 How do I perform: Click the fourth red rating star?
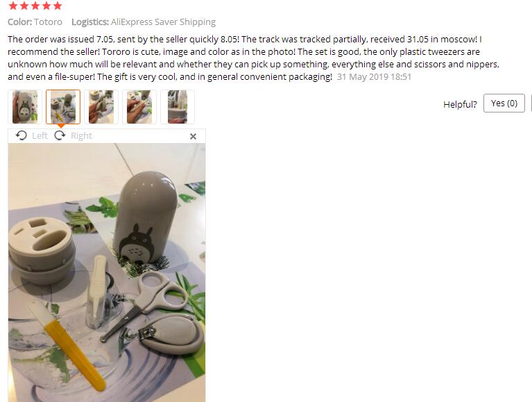(46, 6)
